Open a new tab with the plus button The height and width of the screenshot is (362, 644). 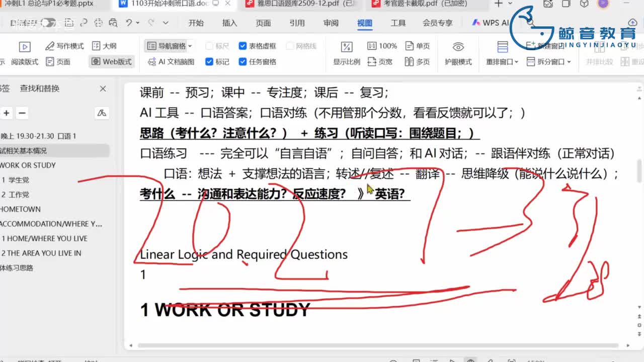[499, 4]
